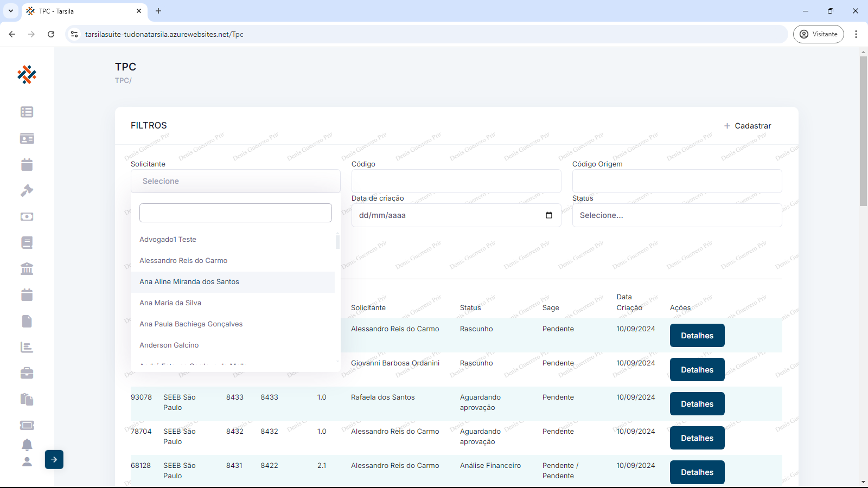The image size is (868, 488).
Task: Open the calendar picker in Data de criação
Action: (x=548, y=215)
